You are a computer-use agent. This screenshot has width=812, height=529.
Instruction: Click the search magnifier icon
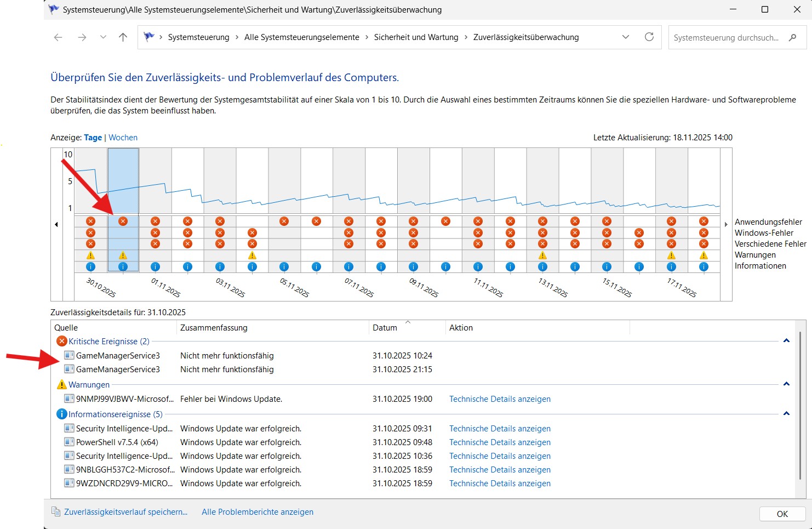point(792,37)
